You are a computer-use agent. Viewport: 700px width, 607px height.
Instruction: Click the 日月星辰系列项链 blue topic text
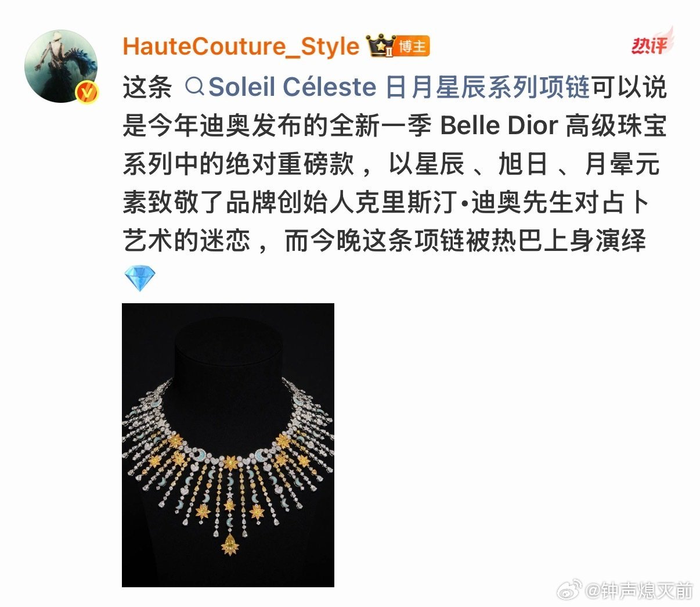488,87
